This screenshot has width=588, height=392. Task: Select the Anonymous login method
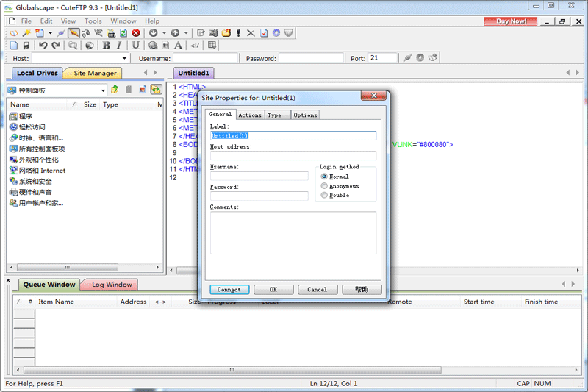pos(324,186)
